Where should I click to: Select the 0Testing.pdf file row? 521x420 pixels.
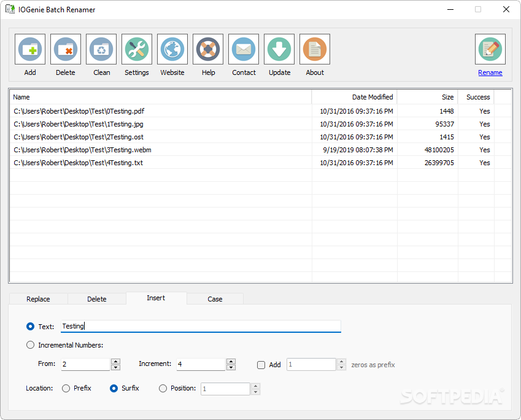tap(260, 111)
